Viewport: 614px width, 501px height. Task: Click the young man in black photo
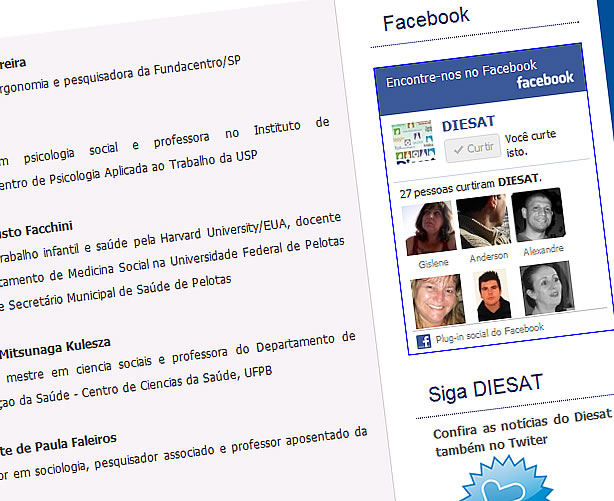[x=493, y=295]
